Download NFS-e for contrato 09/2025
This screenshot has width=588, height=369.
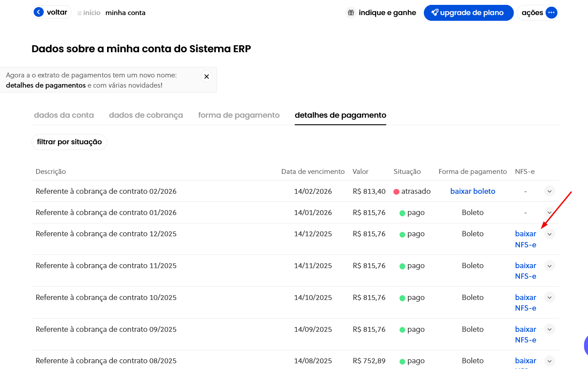526,334
